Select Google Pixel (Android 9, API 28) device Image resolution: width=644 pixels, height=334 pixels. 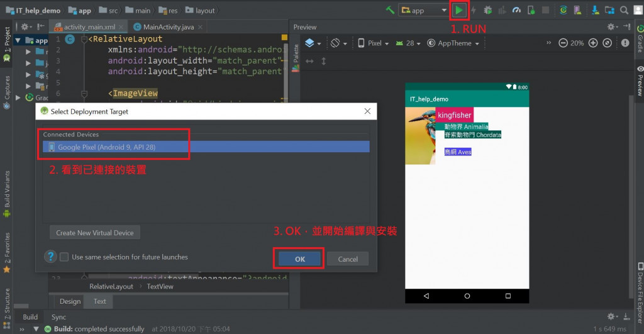point(206,147)
